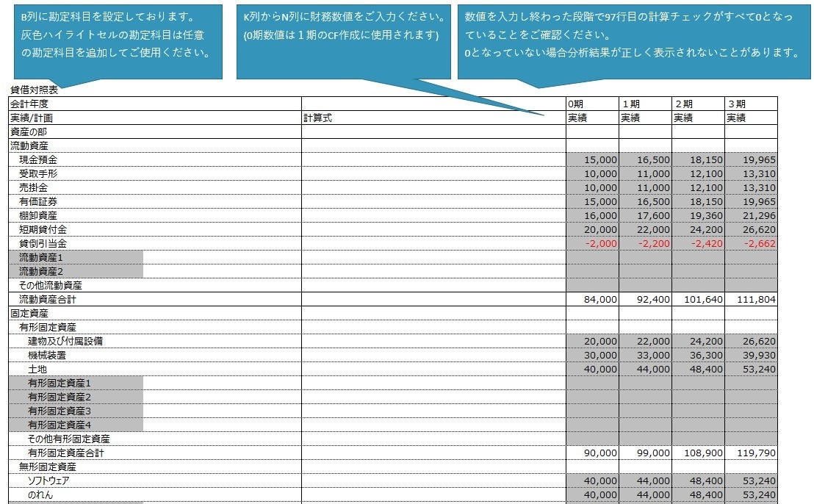Image resolution: width=814 pixels, height=504 pixels.
Task: Select 棚卸資産 0期 value 16,000
Action: click(592, 216)
